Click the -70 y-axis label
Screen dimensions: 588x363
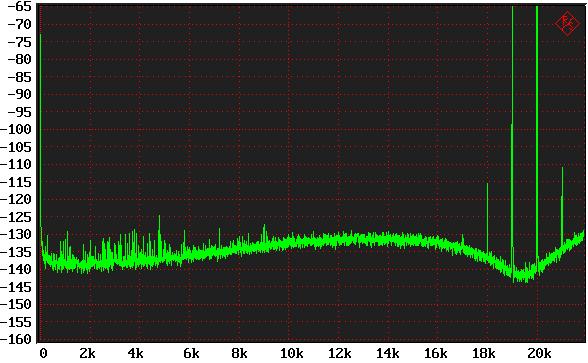click(20, 24)
